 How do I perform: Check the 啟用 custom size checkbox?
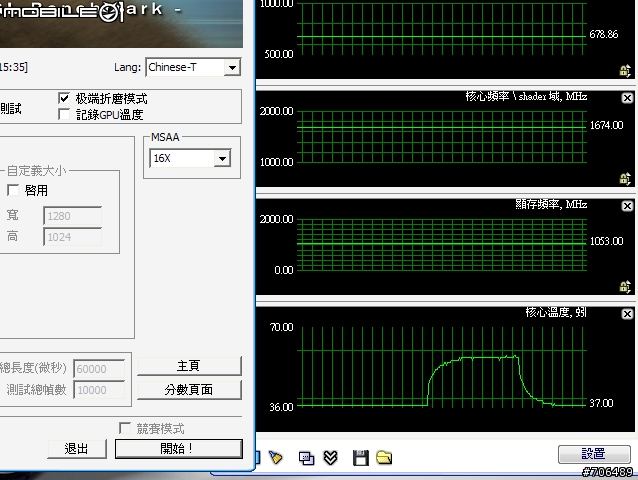coord(13,190)
